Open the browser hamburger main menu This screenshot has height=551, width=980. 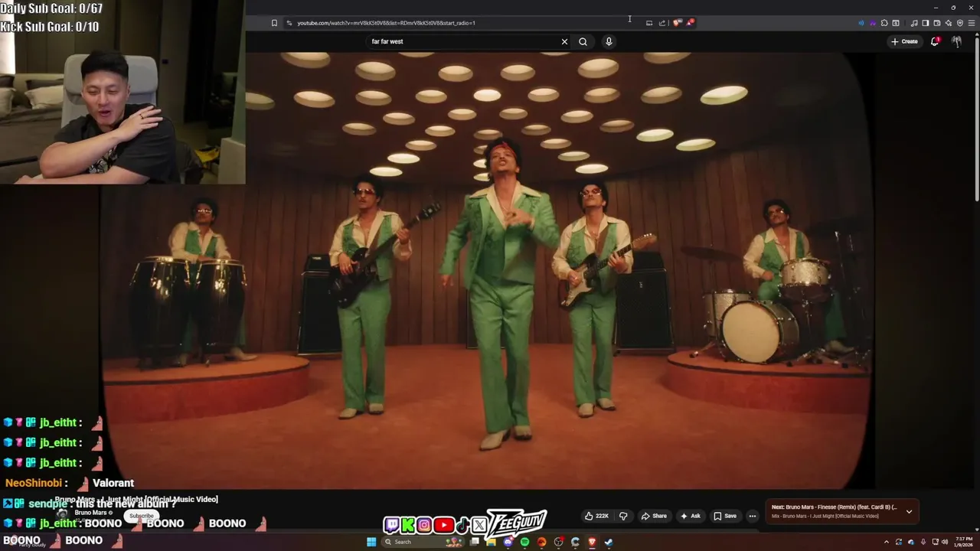(x=972, y=23)
